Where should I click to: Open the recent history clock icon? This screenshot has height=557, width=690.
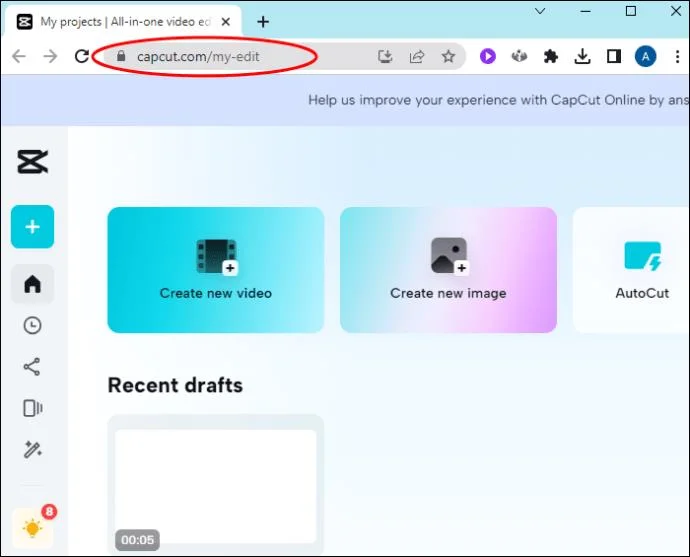(x=32, y=326)
